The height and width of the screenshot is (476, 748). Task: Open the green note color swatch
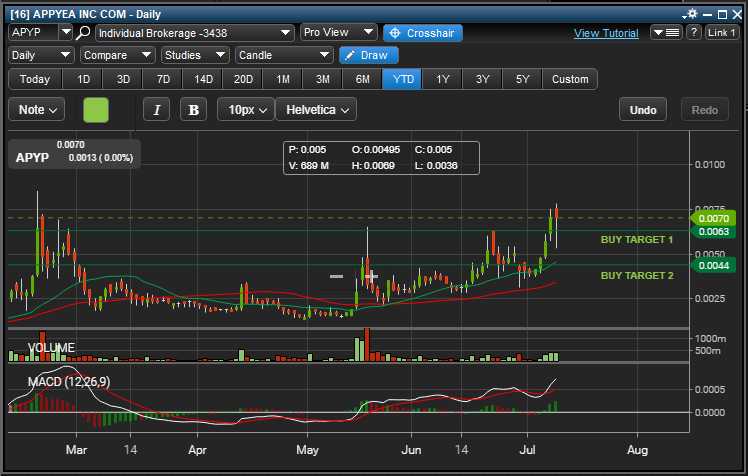pyautogui.click(x=96, y=110)
